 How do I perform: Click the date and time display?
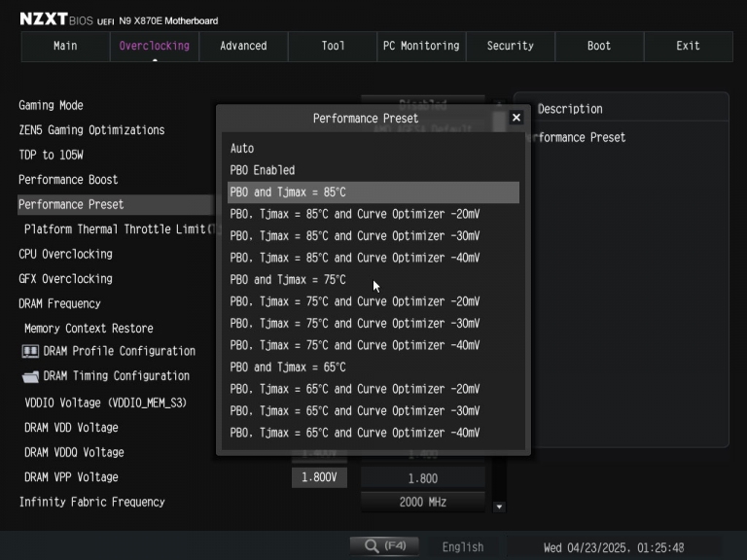pos(614,547)
